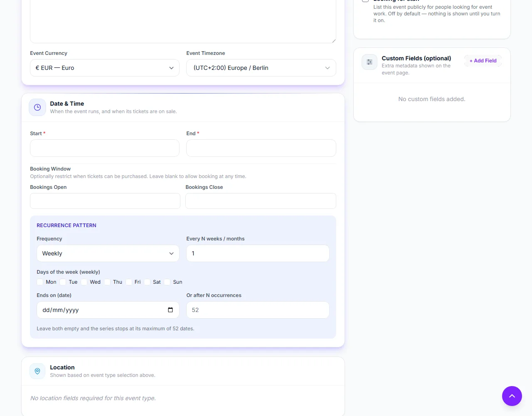Click the sliders icon beside Custom Fields
Screen dimensions: 532x416
tap(369, 62)
